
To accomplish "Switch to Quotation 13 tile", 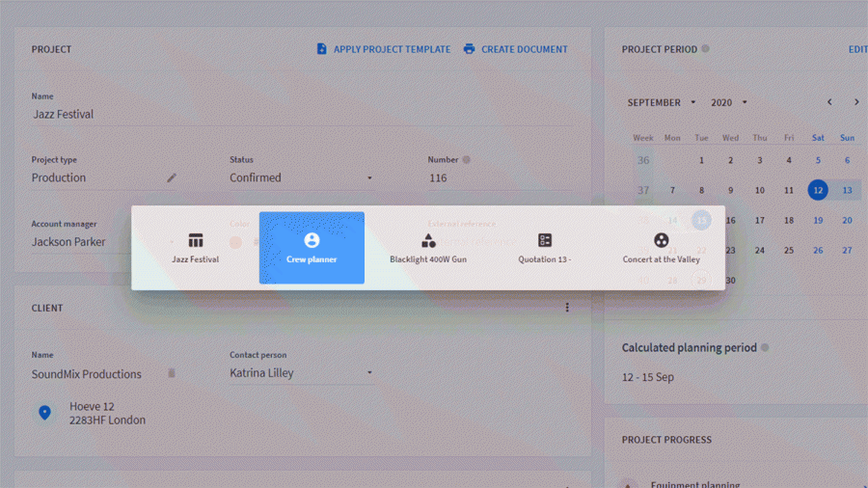I will [545, 248].
